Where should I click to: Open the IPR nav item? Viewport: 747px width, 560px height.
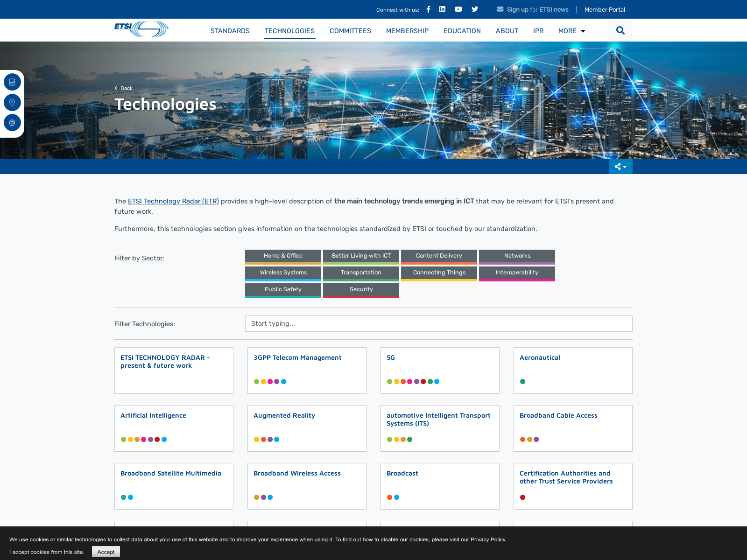538,31
